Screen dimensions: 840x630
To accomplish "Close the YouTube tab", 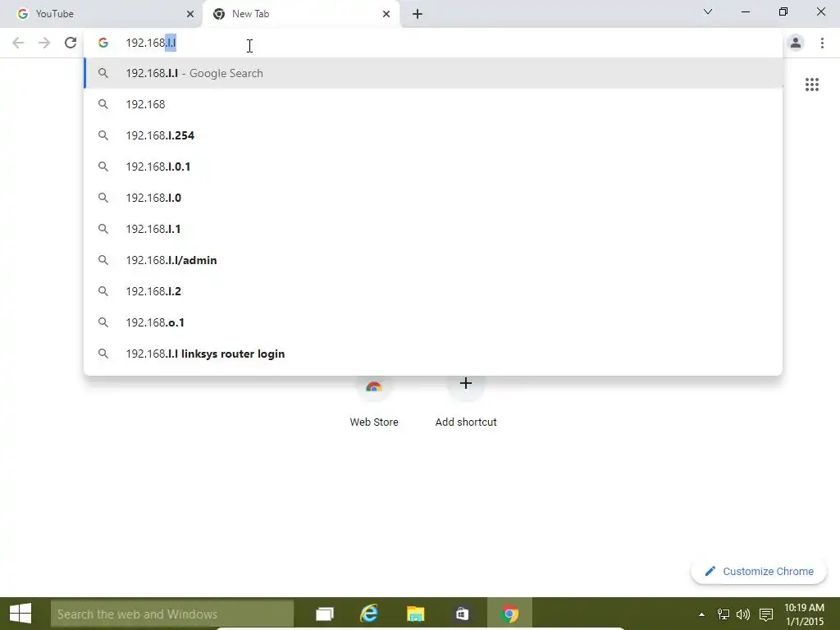I will [x=190, y=14].
